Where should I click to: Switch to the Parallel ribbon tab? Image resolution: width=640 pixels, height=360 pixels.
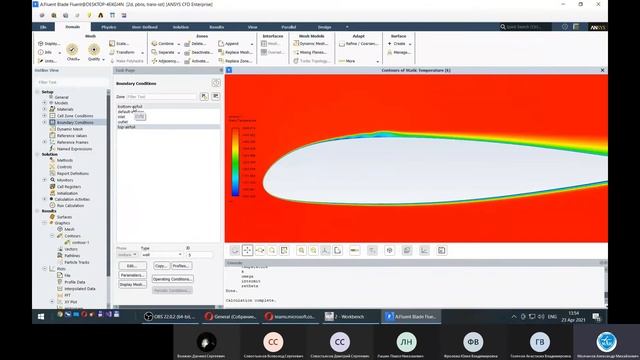pos(289,27)
